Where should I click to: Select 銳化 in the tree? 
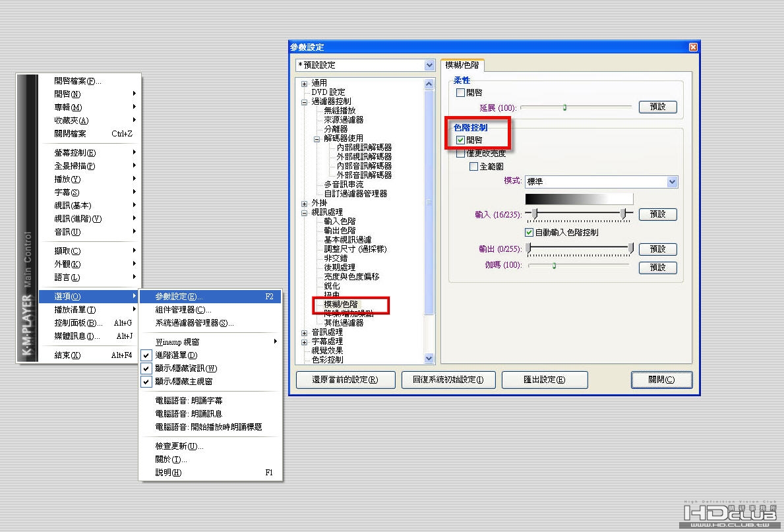click(332, 285)
